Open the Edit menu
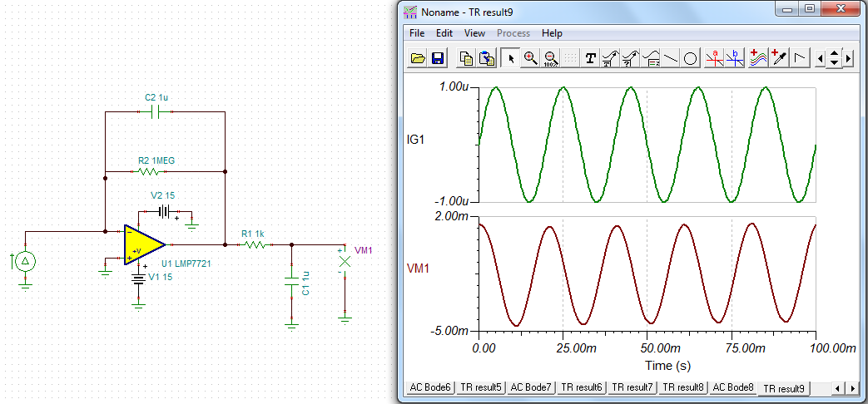The width and height of the screenshot is (868, 404). coord(444,33)
